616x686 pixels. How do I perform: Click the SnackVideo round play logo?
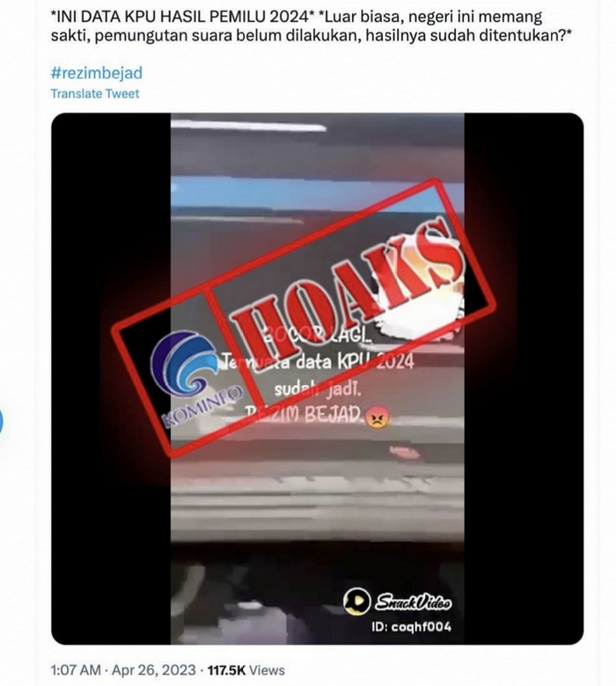(356, 601)
